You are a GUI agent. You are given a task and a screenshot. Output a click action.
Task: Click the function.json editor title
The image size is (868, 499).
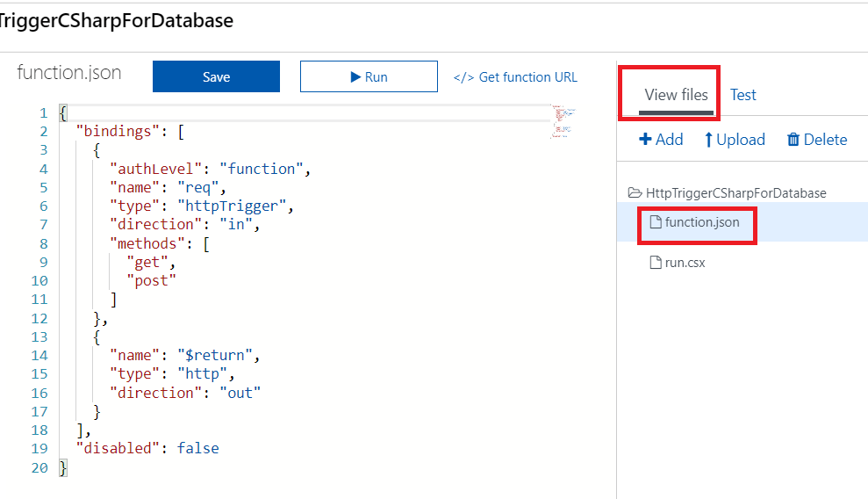pos(68,73)
